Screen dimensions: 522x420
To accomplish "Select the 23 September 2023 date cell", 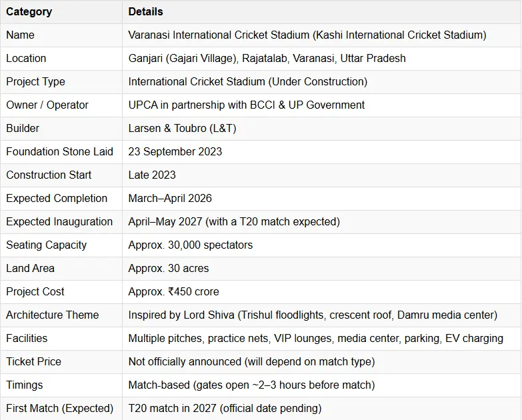I will coord(175,151).
